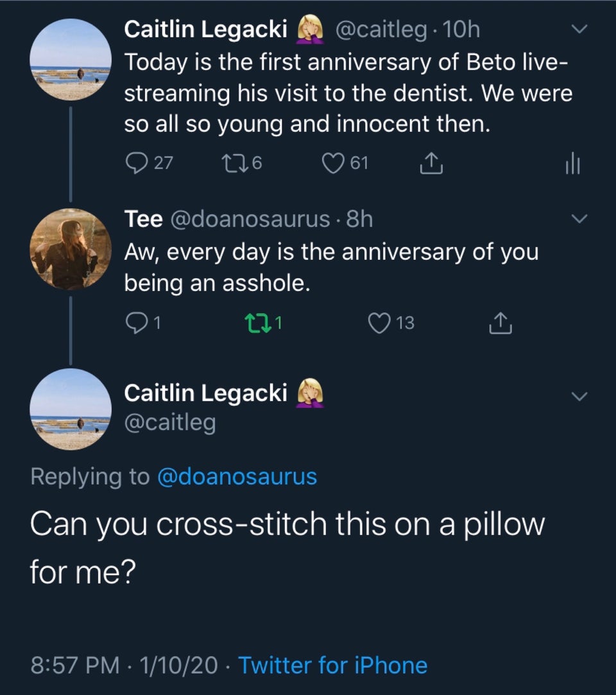Tap the @caitleg handle under the main tweet
This screenshot has height=695, width=616.
pos(169,423)
